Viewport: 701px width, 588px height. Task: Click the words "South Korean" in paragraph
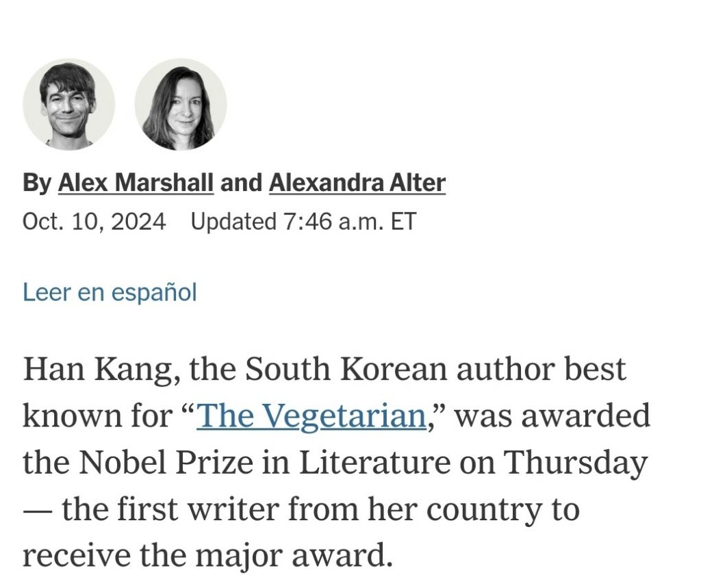346,369
